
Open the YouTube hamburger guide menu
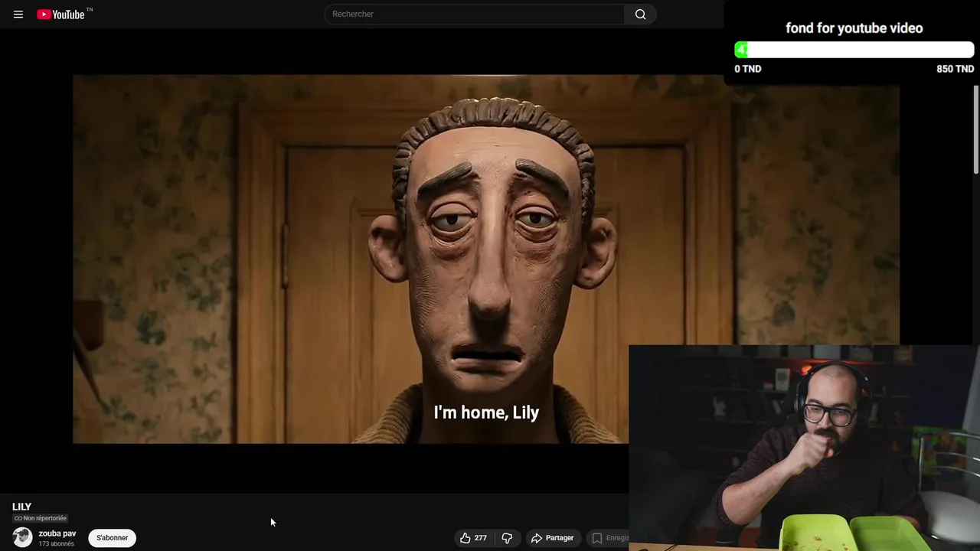[x=18, y=14]
